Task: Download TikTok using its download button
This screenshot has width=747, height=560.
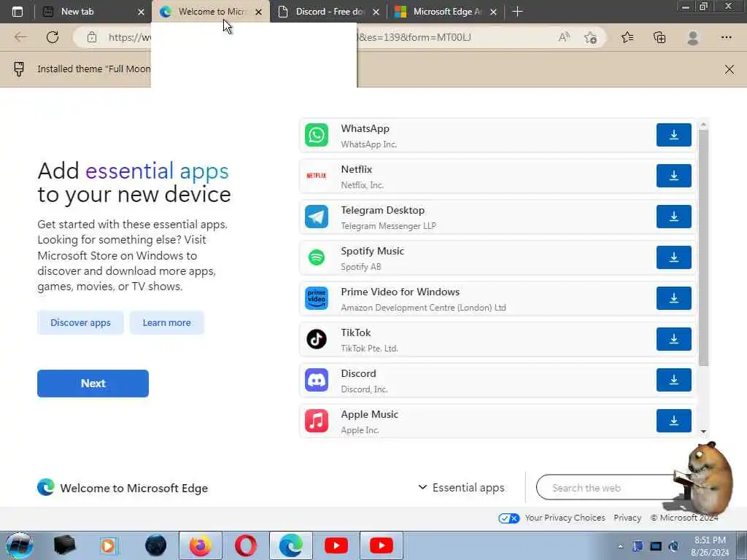Action: click(673, 339)
